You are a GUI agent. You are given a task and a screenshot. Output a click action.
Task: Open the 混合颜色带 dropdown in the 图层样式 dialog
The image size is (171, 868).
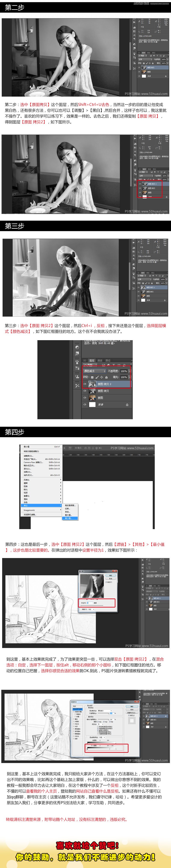click(102, 737)
